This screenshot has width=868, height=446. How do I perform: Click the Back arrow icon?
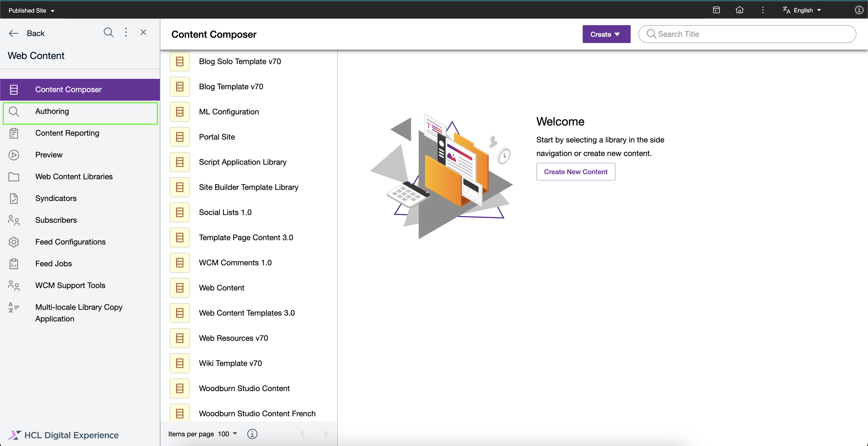[x=14, y=33]
